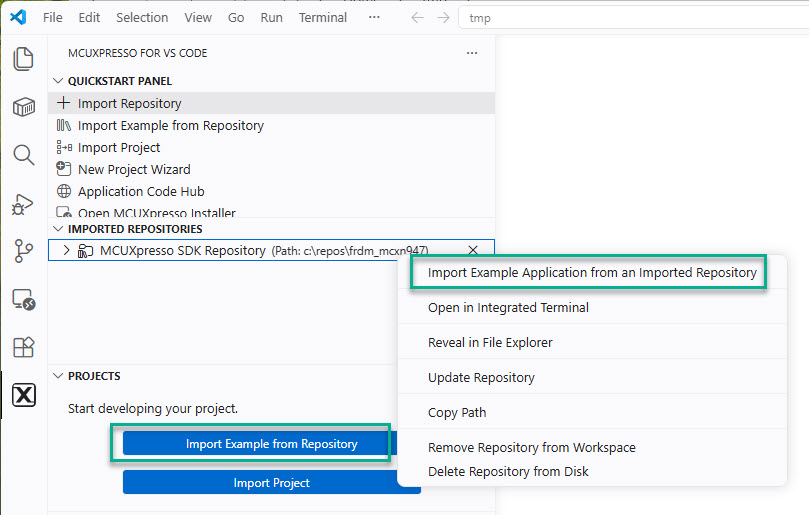The image size is (809, 515).
Task: Select the MCUXpresso X icon in activity bar
Action: tap(23, 395)
